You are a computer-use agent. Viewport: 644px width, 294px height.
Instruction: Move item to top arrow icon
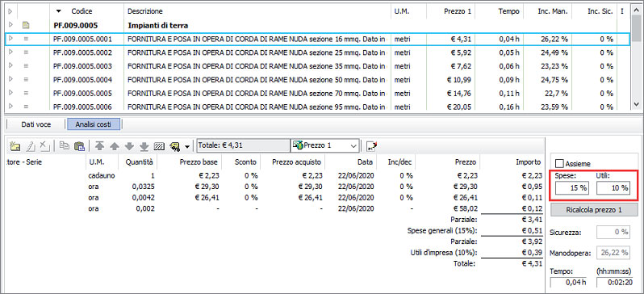pyautogui.click(x=100, y=145)
